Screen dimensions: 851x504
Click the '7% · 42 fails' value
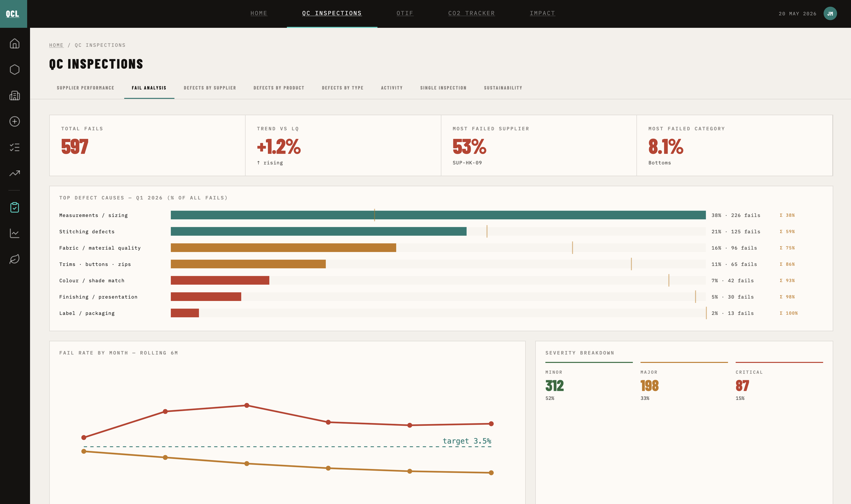[x=732, y=281]
